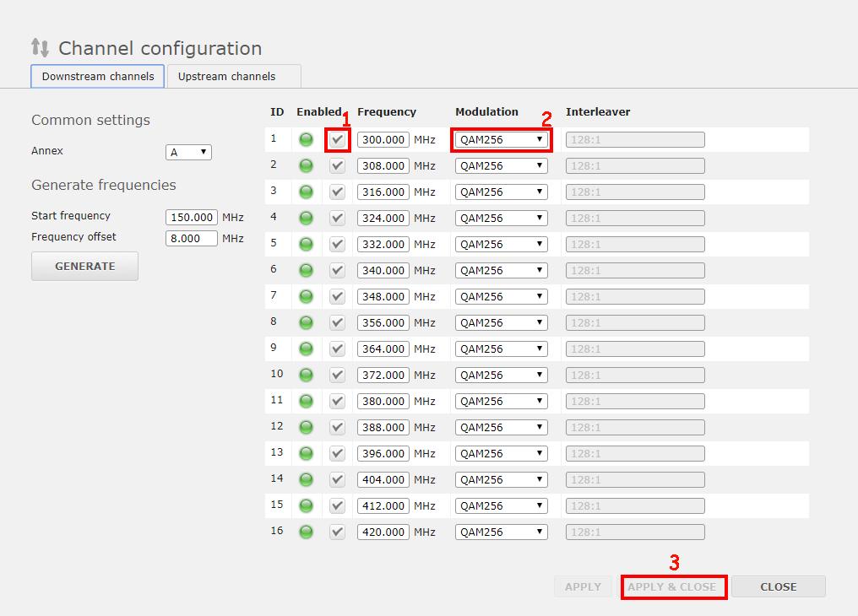Toggle the Enabled checkbox on channel 4
Viewport: 858px width, 616px height.
pyautogui.click(x=338, y=219)
